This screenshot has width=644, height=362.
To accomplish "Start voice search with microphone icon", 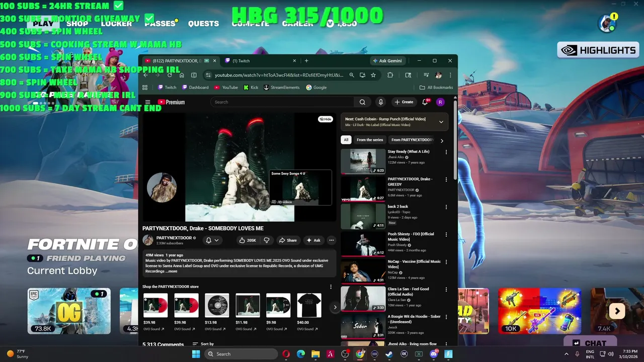I will coord(380,102).
